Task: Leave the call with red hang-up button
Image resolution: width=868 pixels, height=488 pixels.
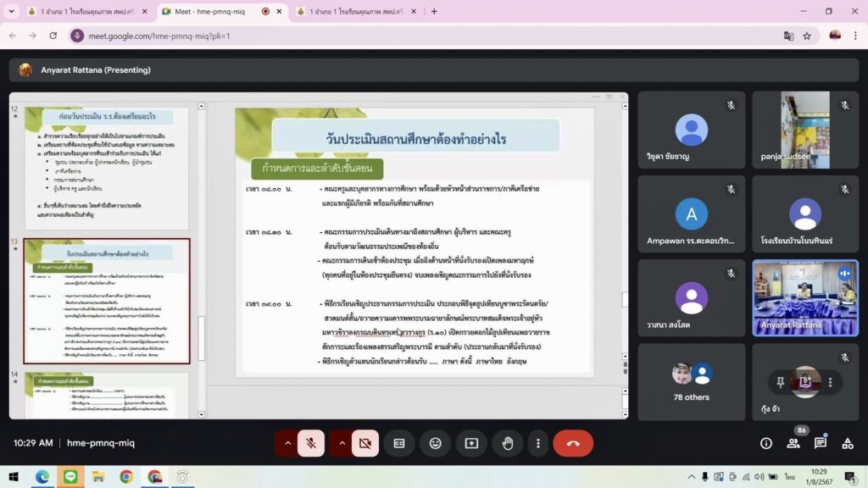Action: tap(573, 443)
